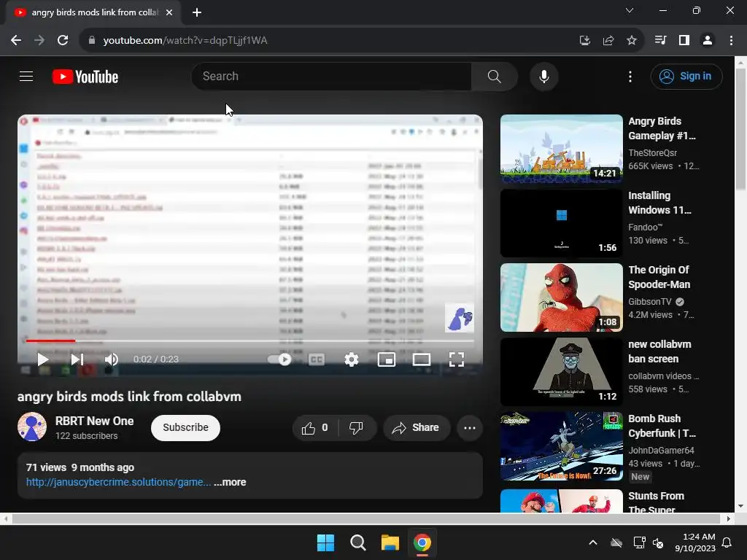Go to YouTube home via logo

(85, 77)
